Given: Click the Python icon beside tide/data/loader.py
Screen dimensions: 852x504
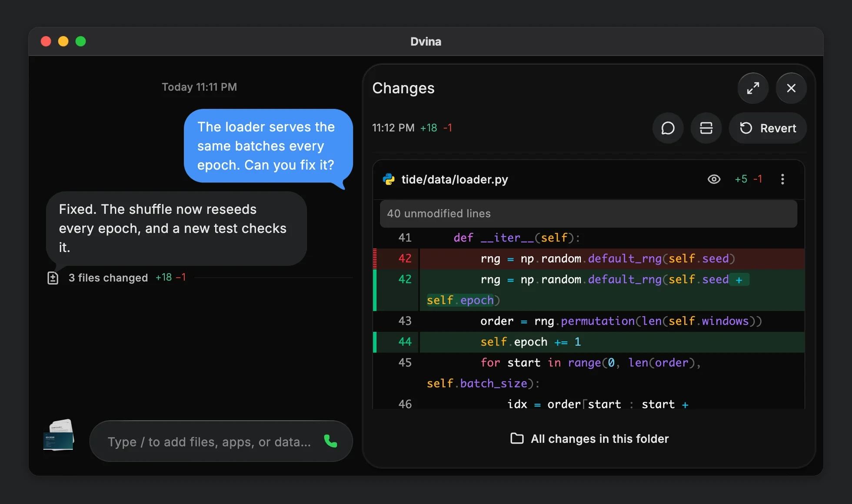Looking at the screenshot, I should (389, 179).
